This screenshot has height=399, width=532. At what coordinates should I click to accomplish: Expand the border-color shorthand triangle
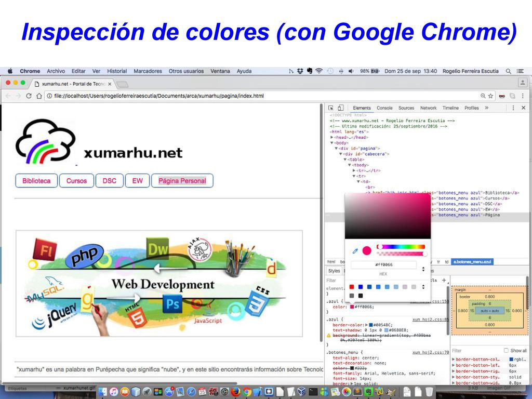pyautogui.click(x=366, y=325)
